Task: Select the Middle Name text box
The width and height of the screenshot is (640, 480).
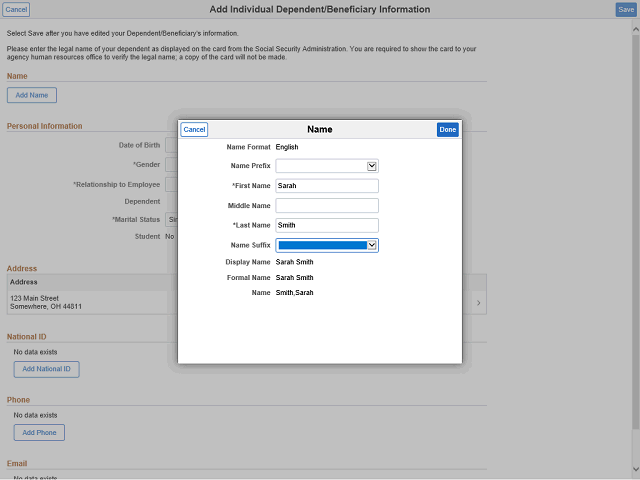Action: [x=327, y=205]
